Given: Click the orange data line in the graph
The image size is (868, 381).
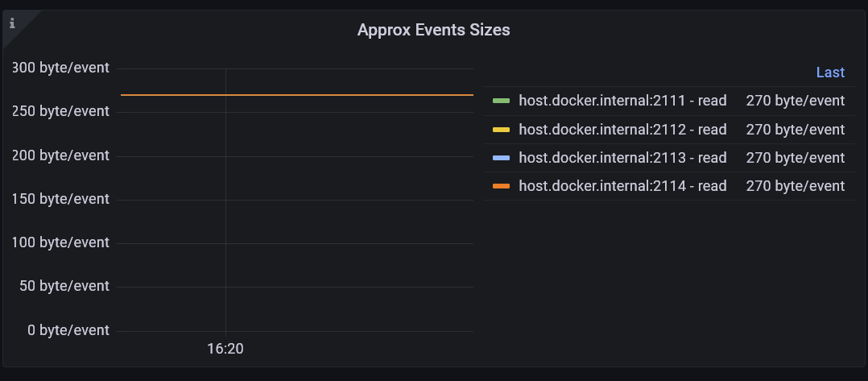Looking at the screenshot, I should point(322,95).
